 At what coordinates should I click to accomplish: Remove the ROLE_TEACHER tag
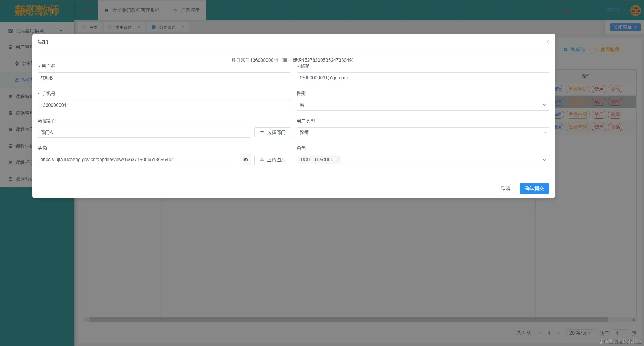(x=337, y=160)
